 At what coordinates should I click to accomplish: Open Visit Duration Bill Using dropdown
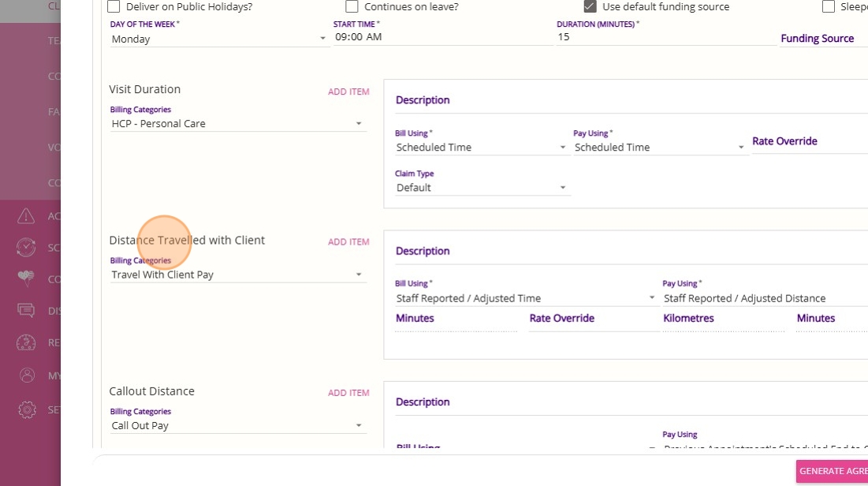481,148
